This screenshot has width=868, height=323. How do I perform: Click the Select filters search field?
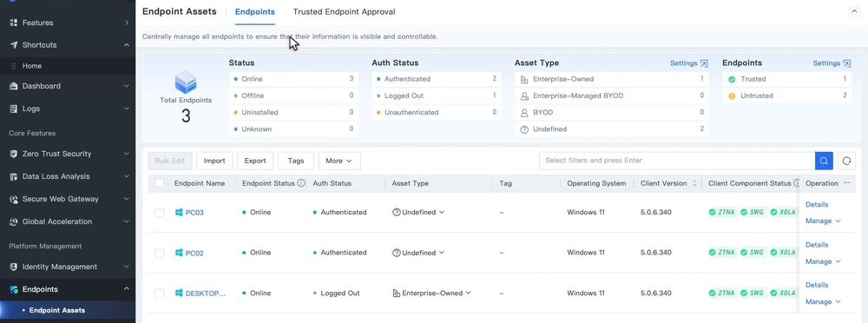[x=677, y=161]
